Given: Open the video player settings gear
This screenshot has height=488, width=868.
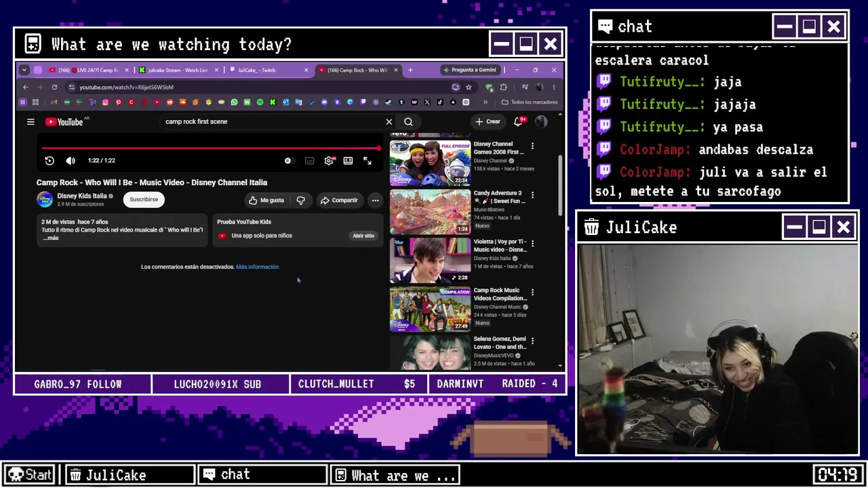Looking at the screenshot, I should (329, 161).
